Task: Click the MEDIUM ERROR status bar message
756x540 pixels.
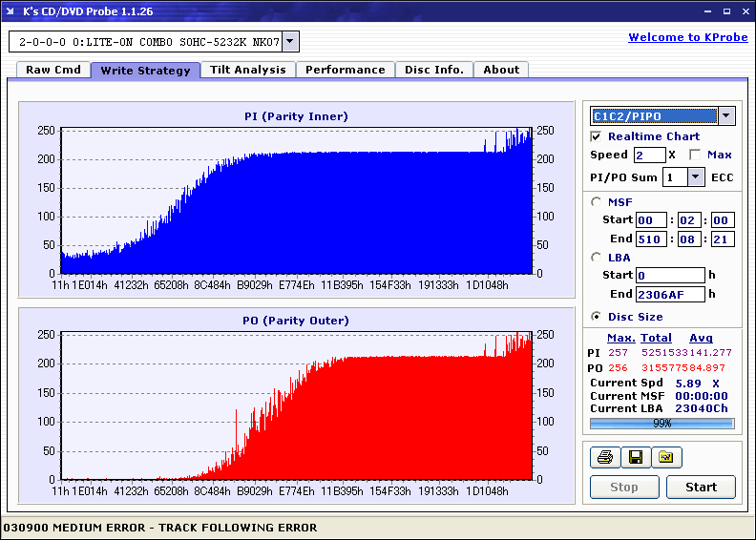Action: [x=160, y=528]
